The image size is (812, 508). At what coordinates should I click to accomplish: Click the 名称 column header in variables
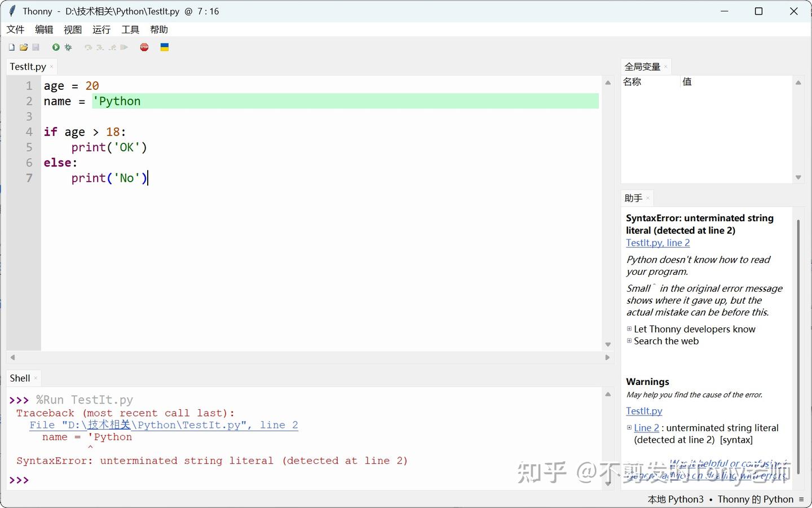[651, 82]
